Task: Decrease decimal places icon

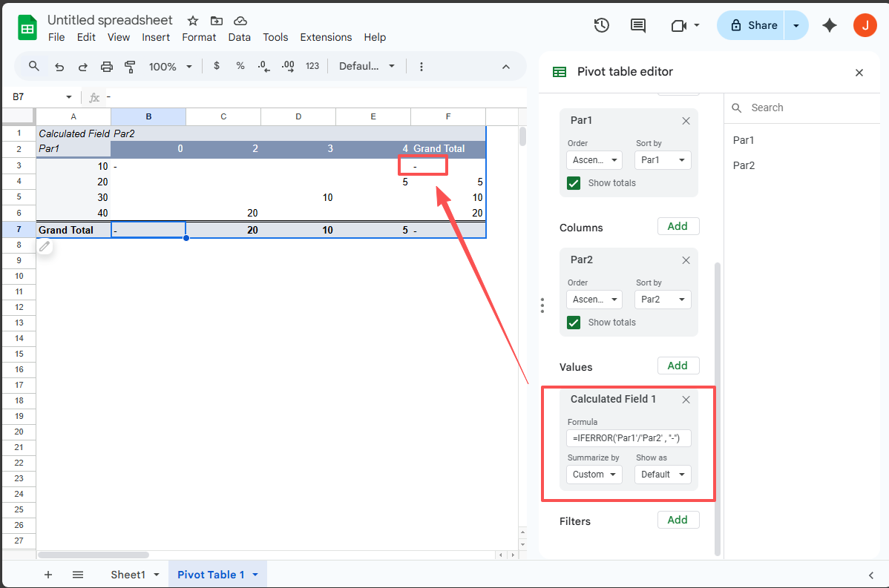Action: (x=263, y=66)
